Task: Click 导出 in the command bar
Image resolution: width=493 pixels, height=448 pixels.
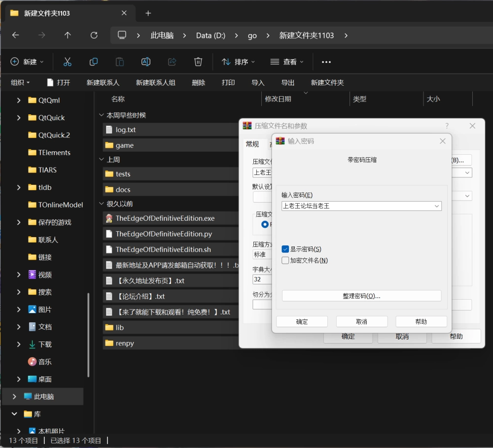Action: coord(288,82)
